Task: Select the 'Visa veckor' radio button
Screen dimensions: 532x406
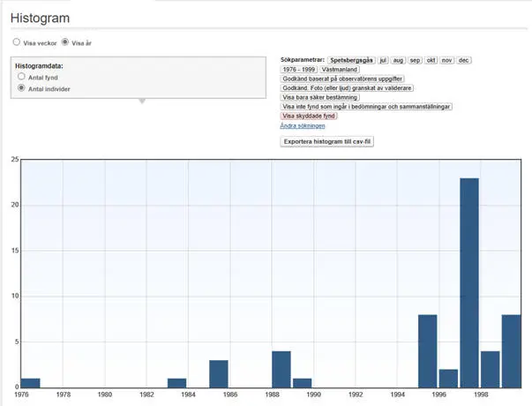Action: [16, 42]
